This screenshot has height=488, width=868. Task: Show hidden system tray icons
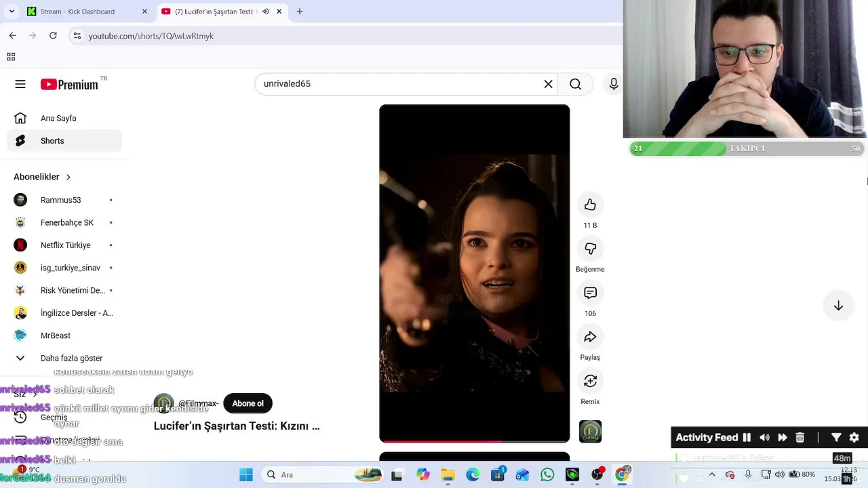(x=712, y=474)
